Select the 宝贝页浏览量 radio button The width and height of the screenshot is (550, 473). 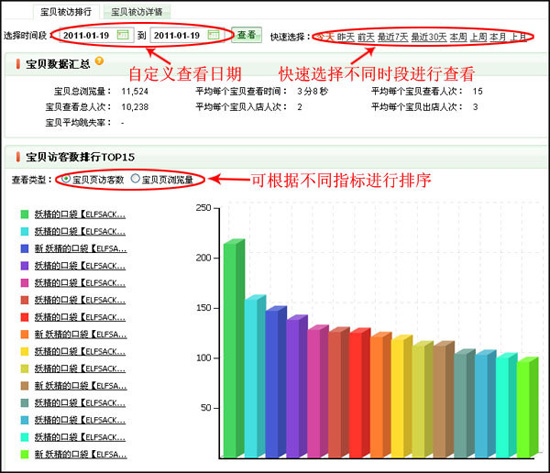(135, 179)
